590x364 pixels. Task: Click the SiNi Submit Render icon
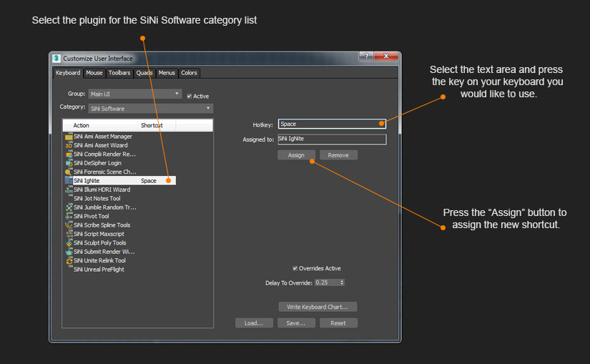tap(69, 252)
